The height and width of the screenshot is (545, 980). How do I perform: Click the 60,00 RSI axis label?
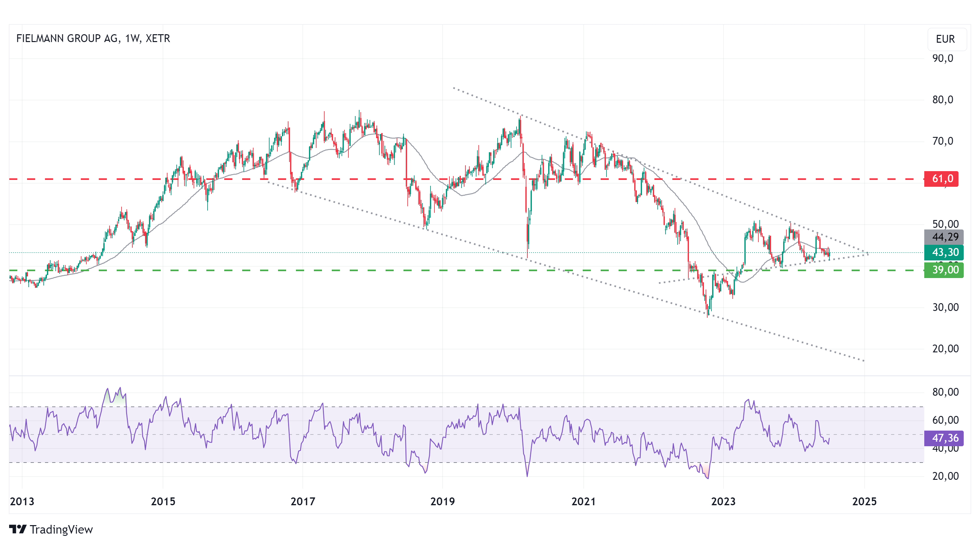click(945, 420)
